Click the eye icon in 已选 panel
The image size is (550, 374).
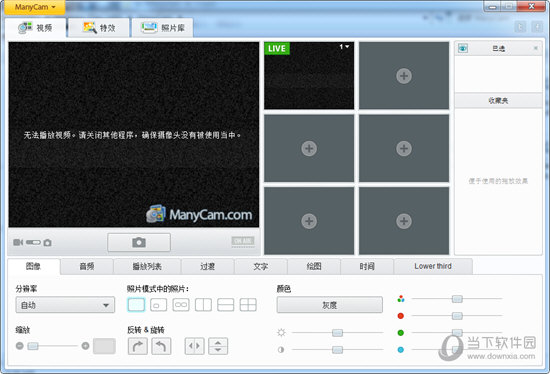pos(463,48)
